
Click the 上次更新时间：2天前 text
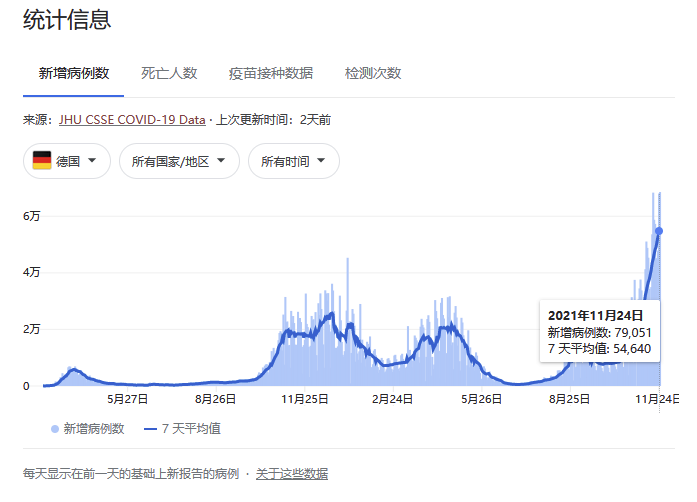273,120
